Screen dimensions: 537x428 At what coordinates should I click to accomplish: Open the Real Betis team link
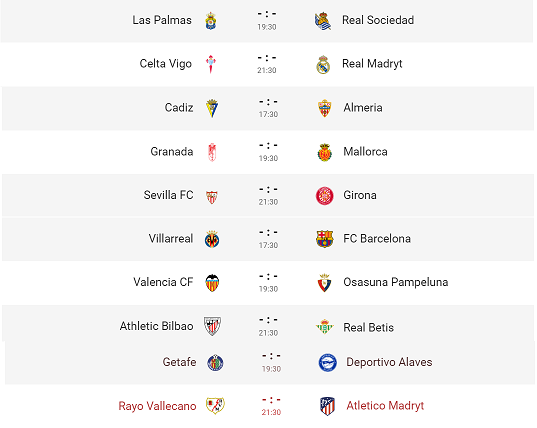click(x=369, y=328)
